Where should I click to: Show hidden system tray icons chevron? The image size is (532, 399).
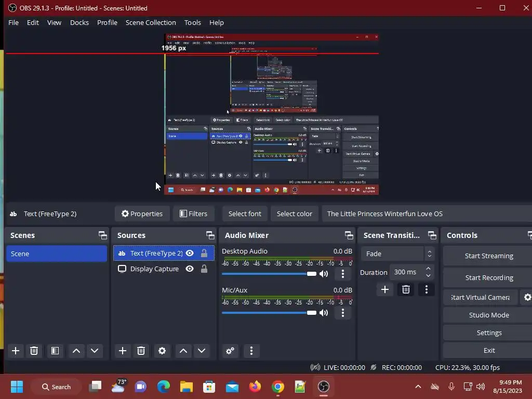click(418, 387)
